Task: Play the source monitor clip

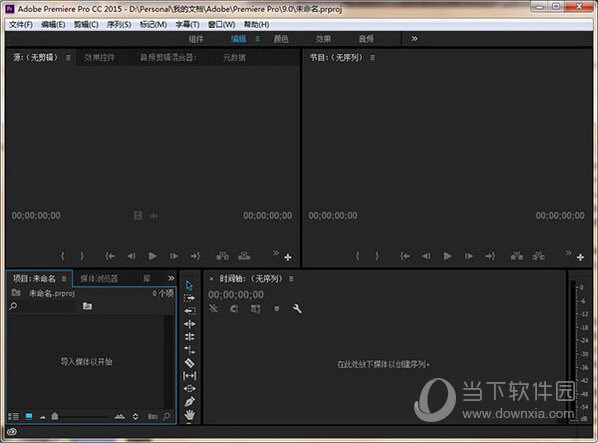Action: coord(153,256)
